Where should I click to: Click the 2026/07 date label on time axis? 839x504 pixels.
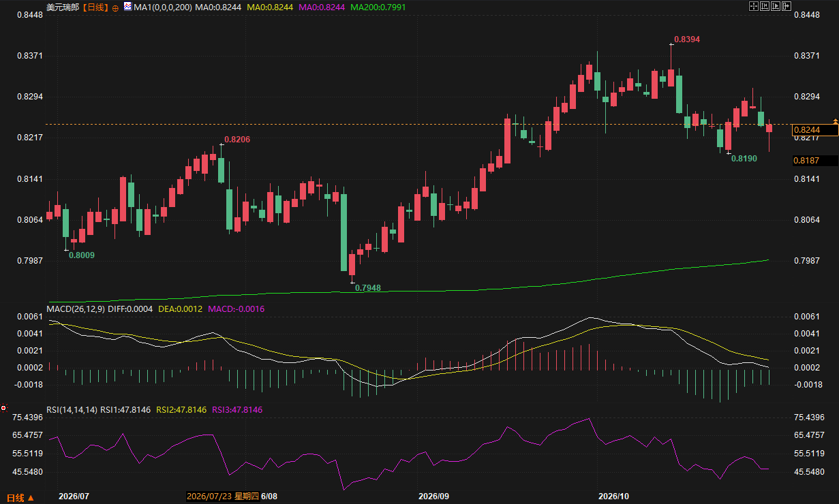tap(74, 497)
